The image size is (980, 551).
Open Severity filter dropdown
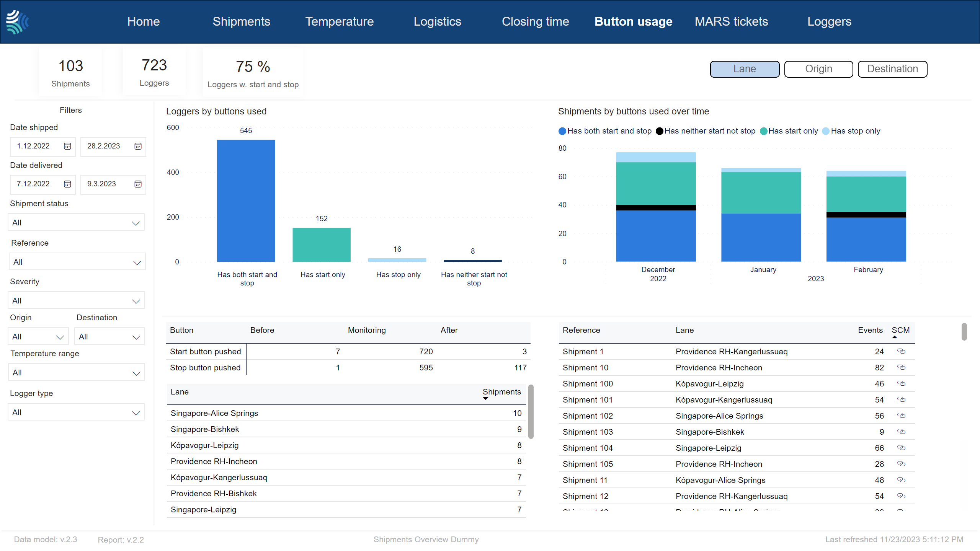76,300
